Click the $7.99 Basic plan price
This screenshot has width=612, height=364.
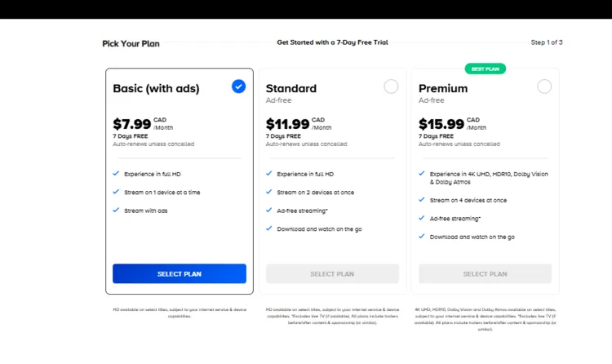pyautogui.click(x=131, y=124)
